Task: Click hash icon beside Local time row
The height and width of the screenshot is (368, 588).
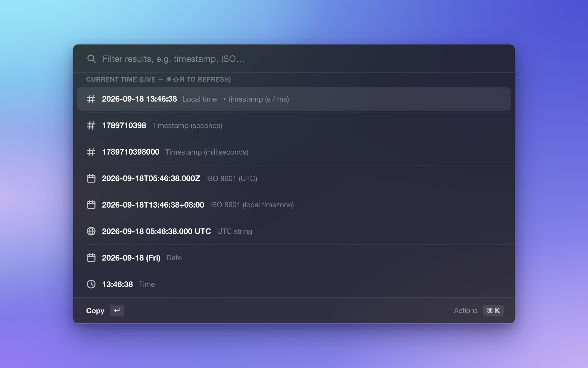Action: pyautogui.click(x=91, y=99)
